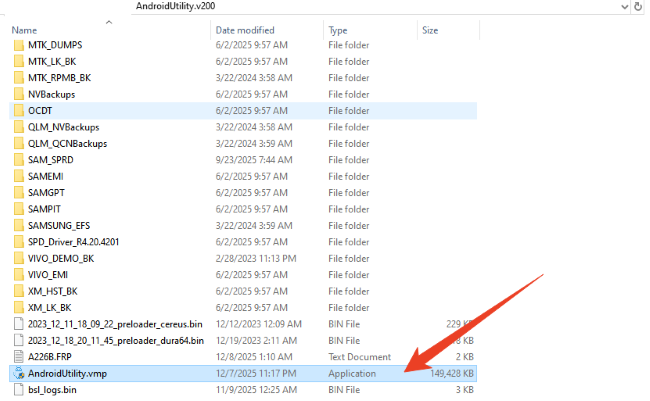Select the NVBackups folder name

click(x=52, y=94)
